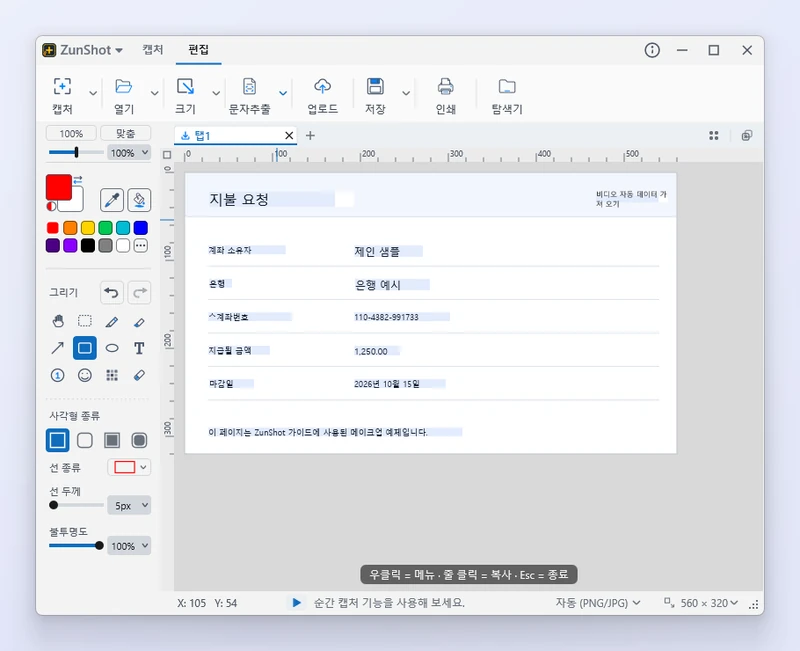Image resolution: width=800 pixels, height=651 pixels.
Task: Select the text T tool
Action: [x=139, y=348]
